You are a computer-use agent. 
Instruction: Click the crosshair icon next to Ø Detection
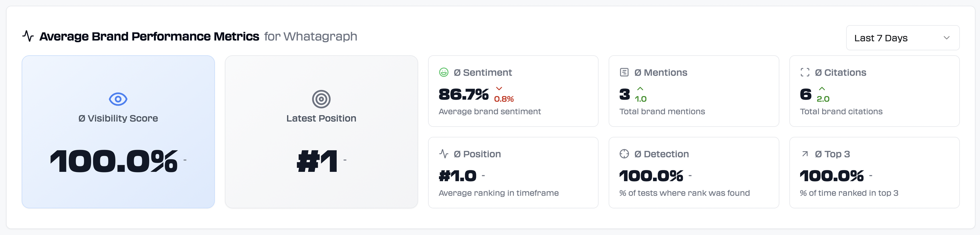point(624,153)
